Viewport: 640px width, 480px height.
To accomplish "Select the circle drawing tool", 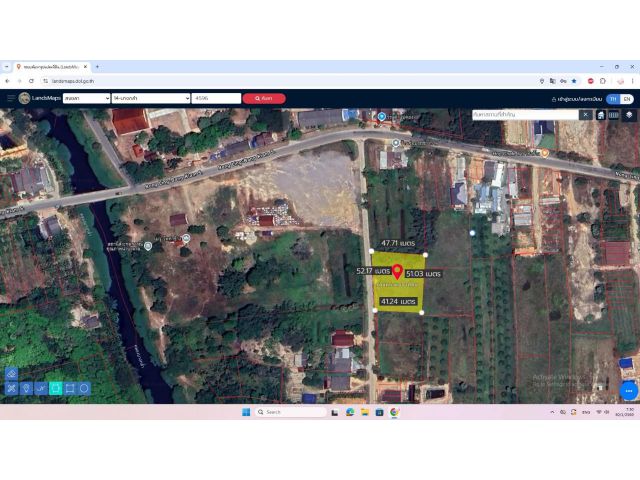I will point(84,388).
